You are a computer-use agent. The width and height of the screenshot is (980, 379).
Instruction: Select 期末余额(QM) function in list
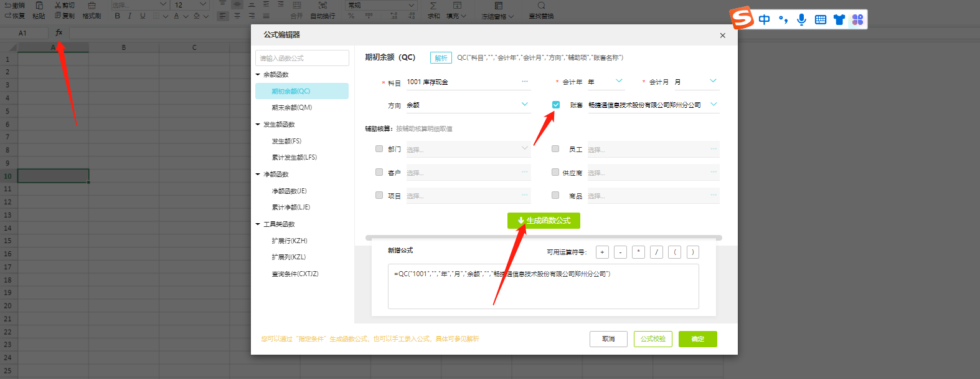[x=291, y=107]
